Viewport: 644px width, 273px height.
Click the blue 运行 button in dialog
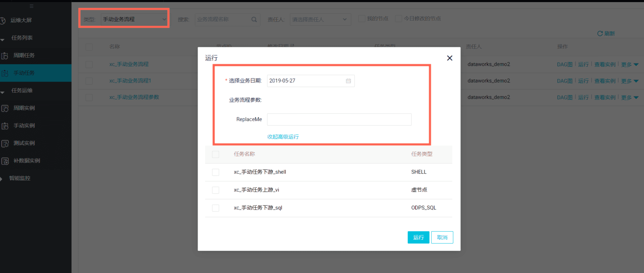tap(418, 238)
